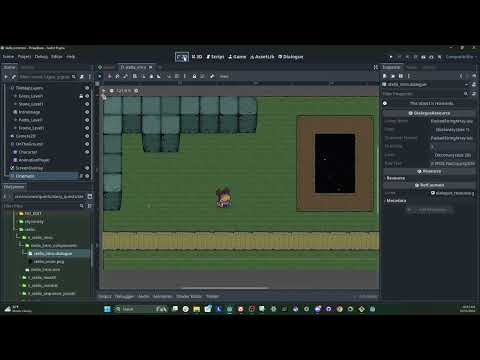Click the FileSystem sort files icon
The width and height of the screenshot is (480, 360).
(89, 206)
